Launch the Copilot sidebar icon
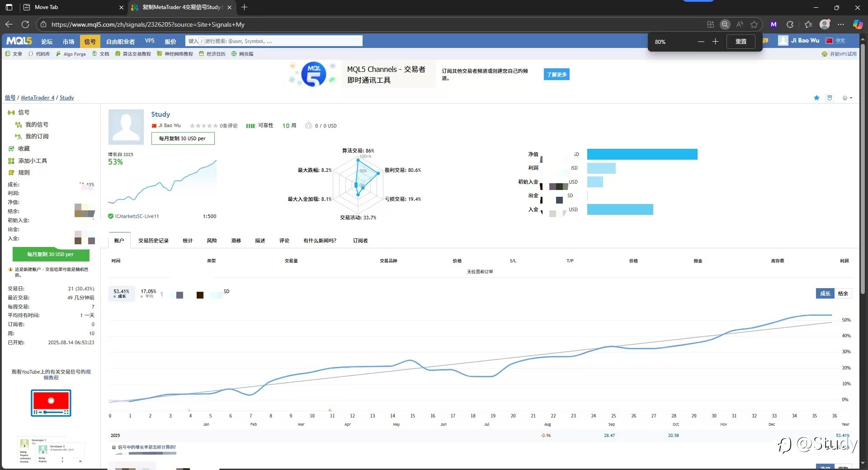Screen dimensions: 868x470 coord(857,24)
